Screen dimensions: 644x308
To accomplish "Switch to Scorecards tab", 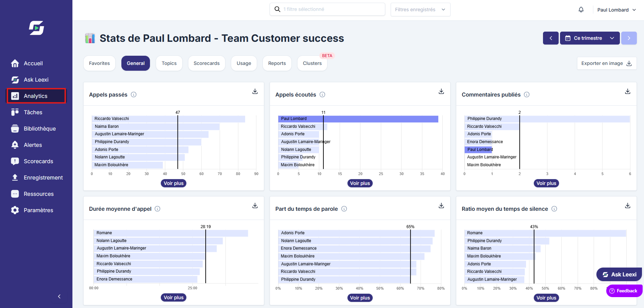I will (x=206, y=63).
